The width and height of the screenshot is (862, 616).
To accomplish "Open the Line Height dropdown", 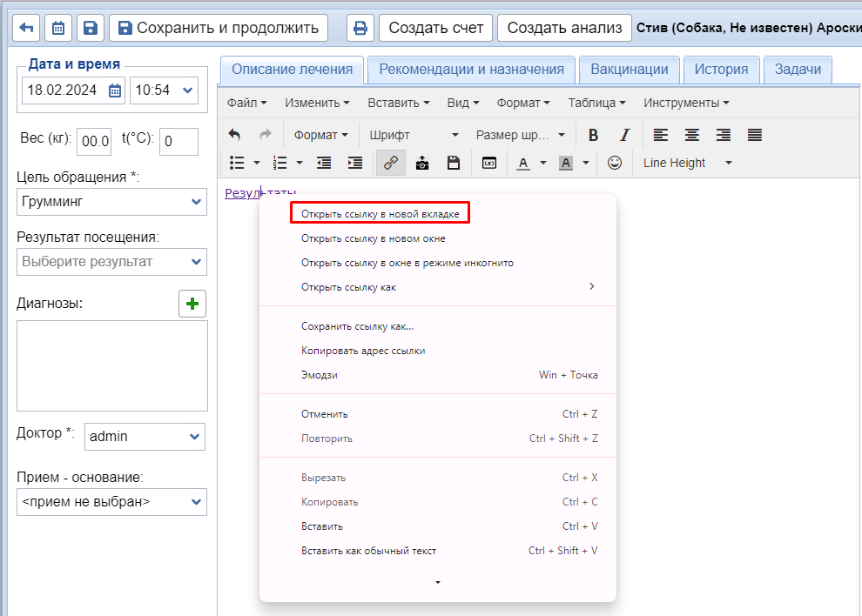I will [687, 163].
